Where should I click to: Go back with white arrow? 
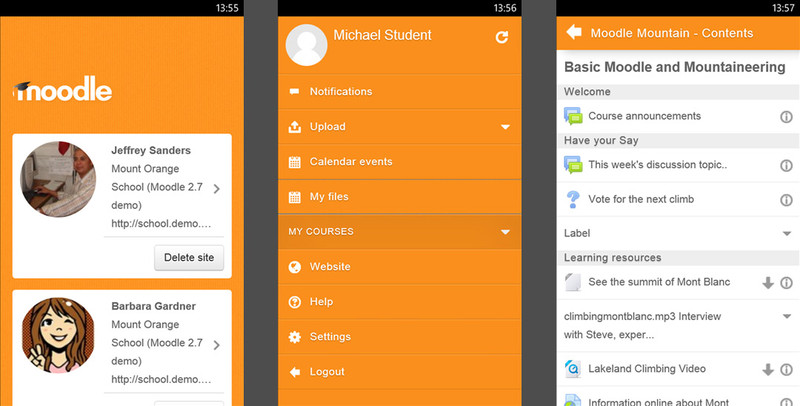click(574, 32)
